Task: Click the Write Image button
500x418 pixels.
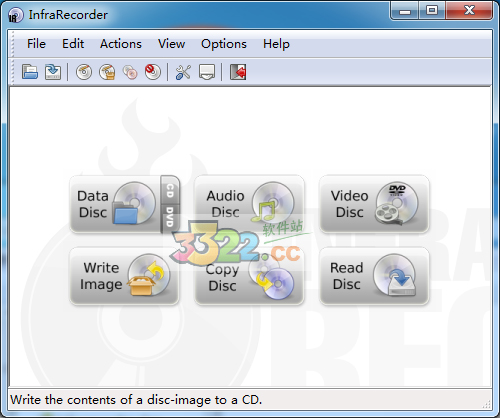Action: (x=124, y=276)
